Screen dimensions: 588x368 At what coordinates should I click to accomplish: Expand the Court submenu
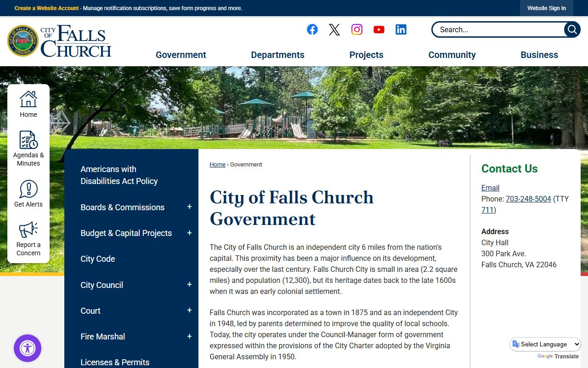click(189, 310)
